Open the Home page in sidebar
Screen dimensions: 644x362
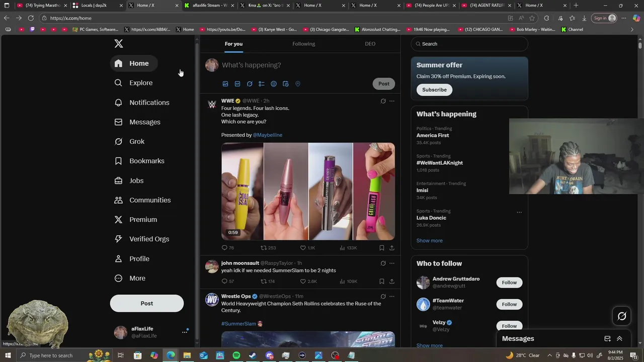pyautogui.click(x=133, y=63)
